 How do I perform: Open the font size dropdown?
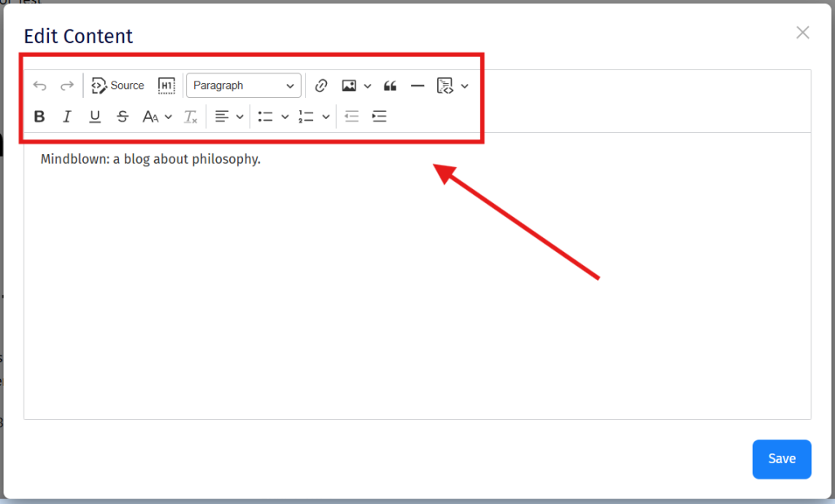tap(157, 117)
